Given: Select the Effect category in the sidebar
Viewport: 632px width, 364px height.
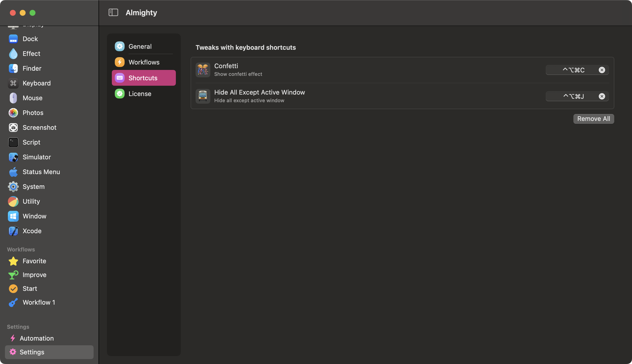Looking at the screenshot, I should click(x=31, y=53).
